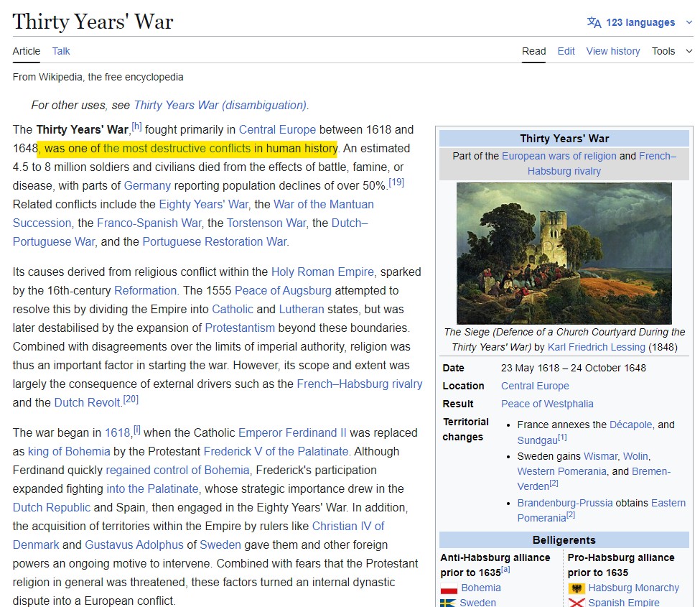This screenshot has height=607, width=700.
Task: Open the Holy Roman Empire link
Action: point(322,272)
